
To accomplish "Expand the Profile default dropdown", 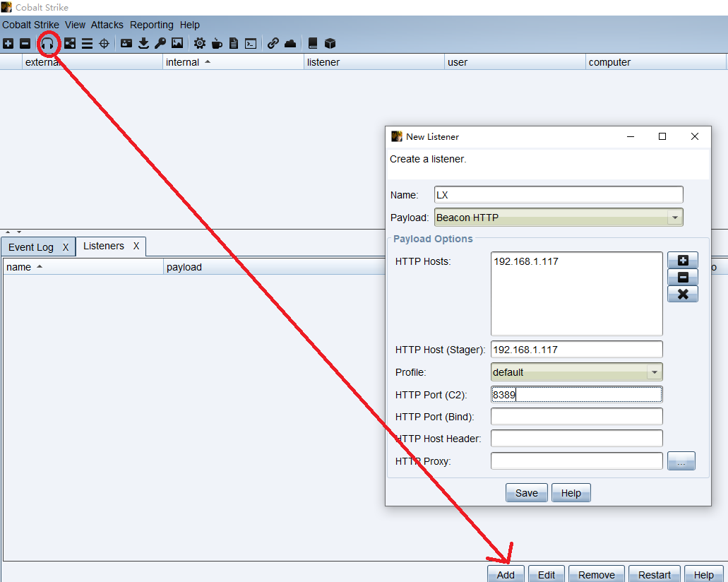I will point(654,372).
